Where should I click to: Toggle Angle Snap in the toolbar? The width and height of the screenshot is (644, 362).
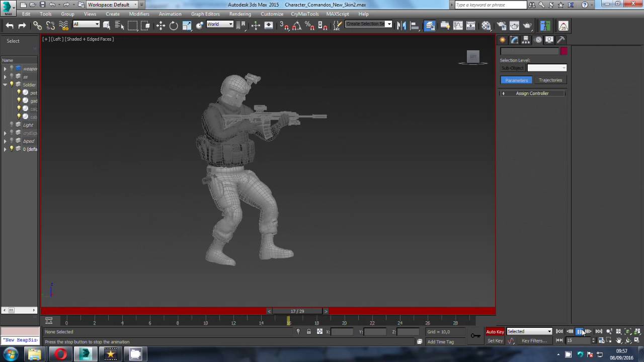[297, 26]
